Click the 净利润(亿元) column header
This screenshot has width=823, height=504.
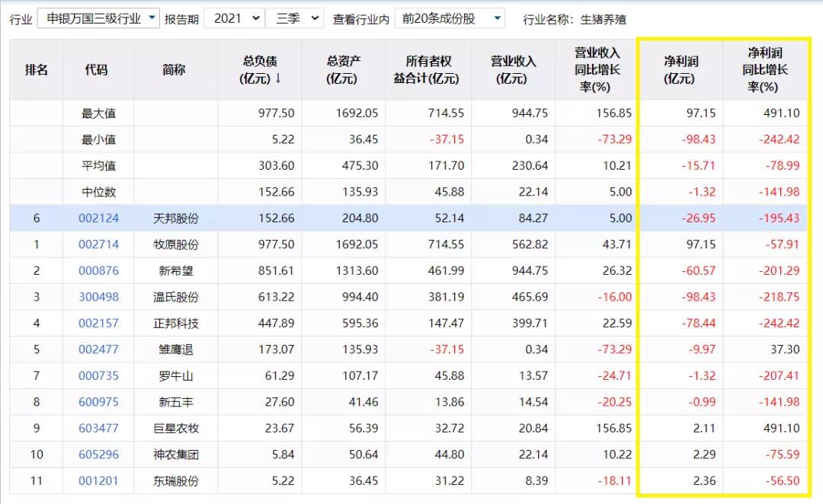click(680, 70)
